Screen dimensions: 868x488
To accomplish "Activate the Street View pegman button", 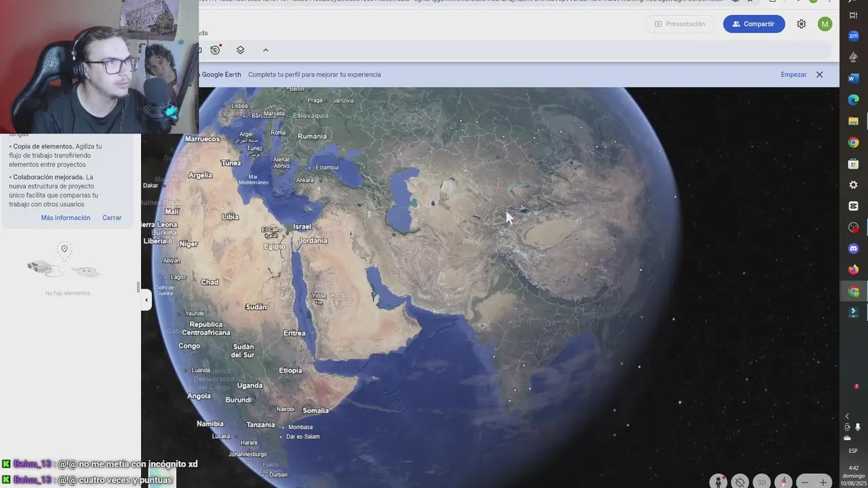I will (x=718, y=481).
